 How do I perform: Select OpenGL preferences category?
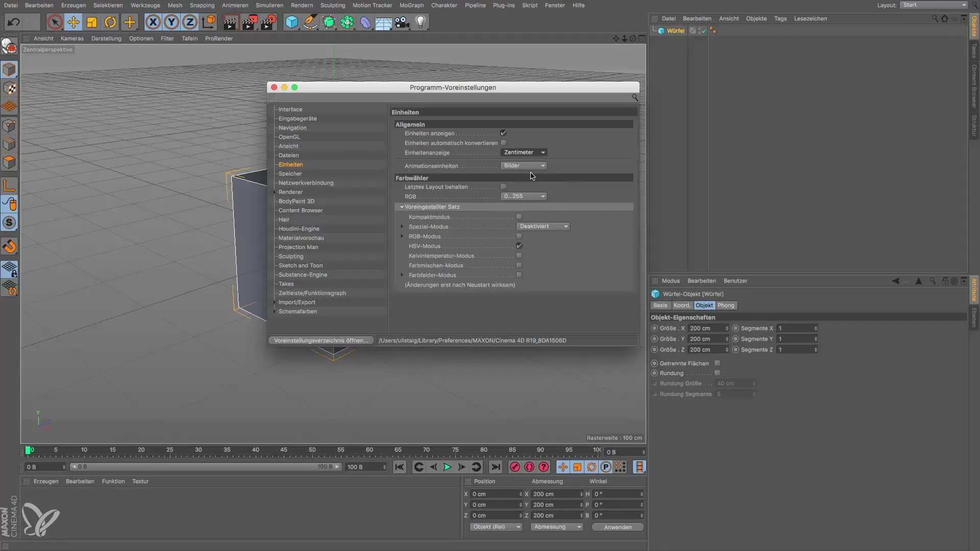pos(289,137)
